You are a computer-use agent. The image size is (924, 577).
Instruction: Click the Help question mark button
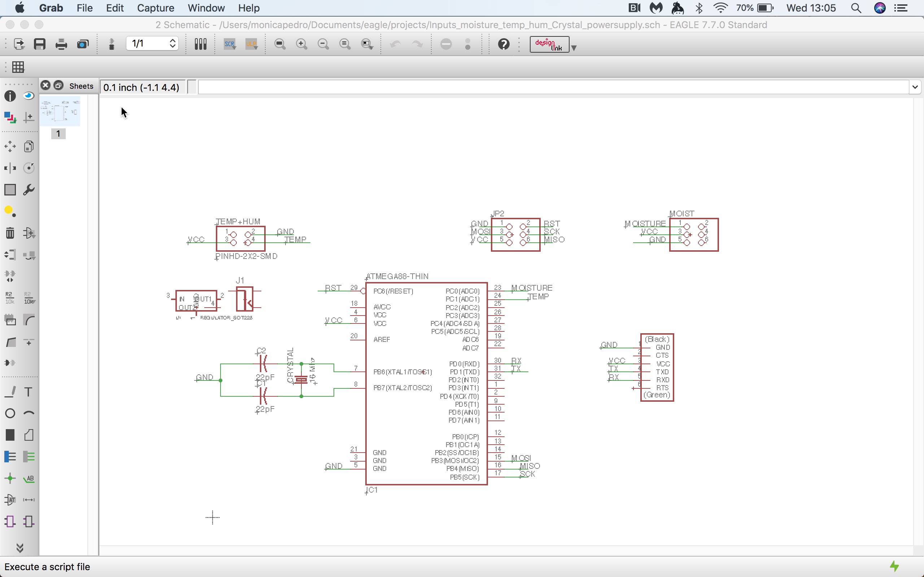(504, 44)
